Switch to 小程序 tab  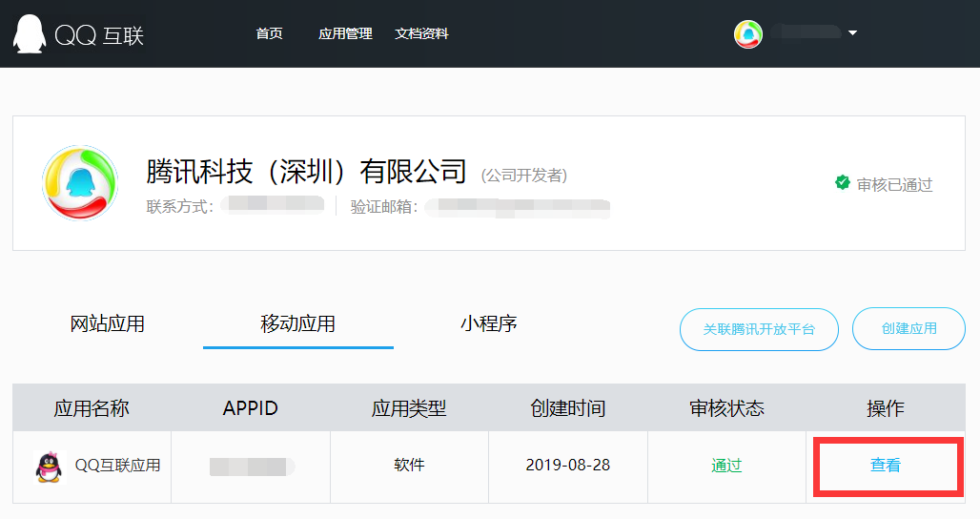coord(489,324)
